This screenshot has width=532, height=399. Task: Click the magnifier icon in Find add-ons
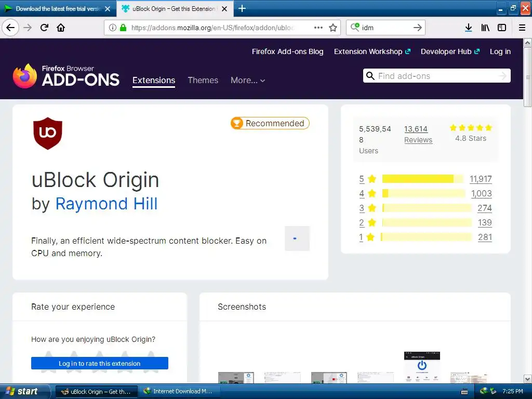tap(370, 76)
